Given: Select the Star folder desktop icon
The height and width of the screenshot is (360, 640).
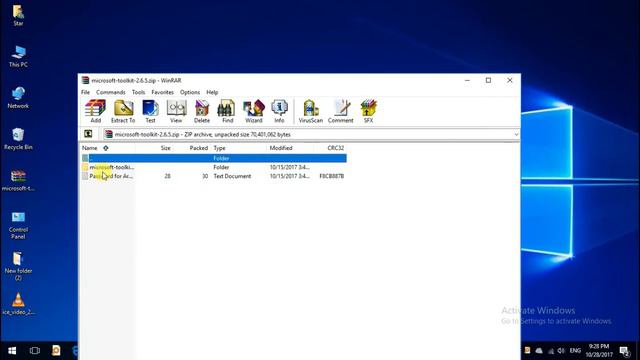Looking at the screenshot, I should pyautogui.click(x=18, y=15).
